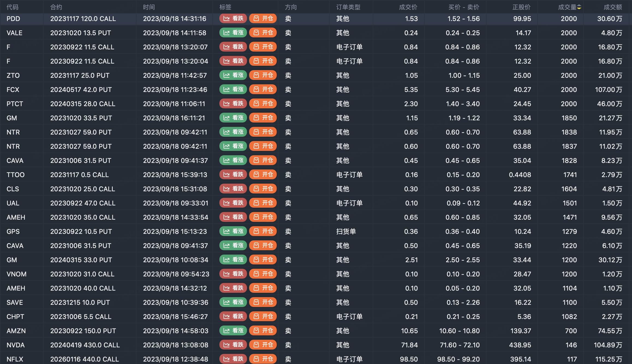Click the 看跌 tag icon in PDD row

(226, 19)
